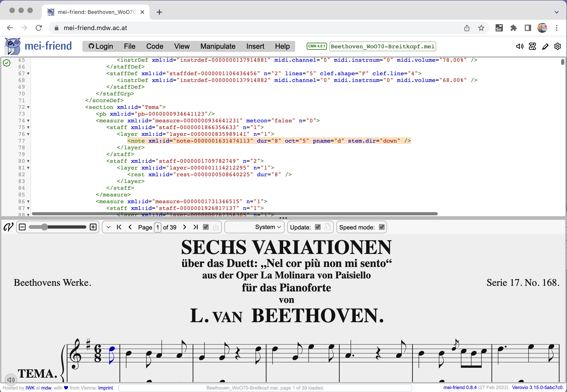Click the go-to-last-page icon
The height and width of the screenshot is (392, 567).
(196, 227)
